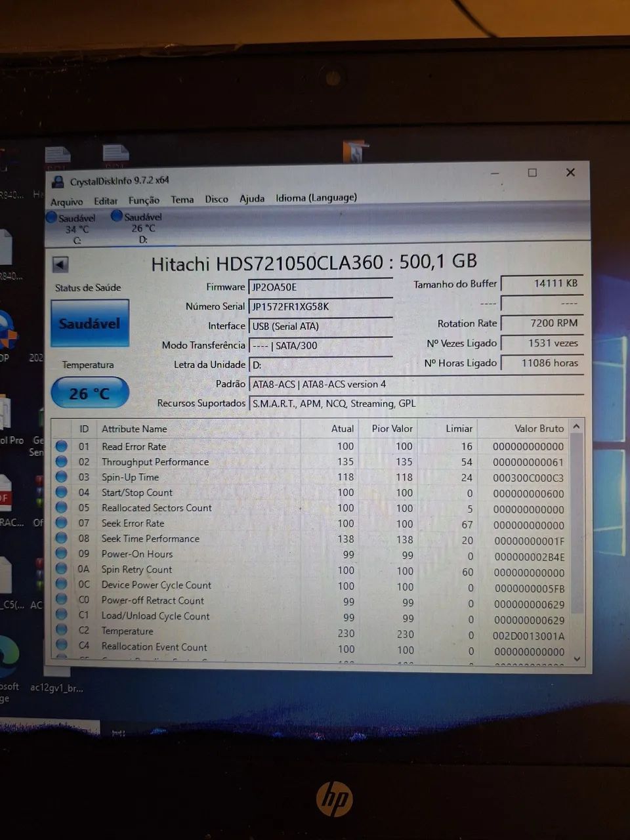Image resolution: width=630 pixels, height=840 pixels.
Task: Minimize the CrystalDiskInfo window
Action: click(x=495, y=173)
